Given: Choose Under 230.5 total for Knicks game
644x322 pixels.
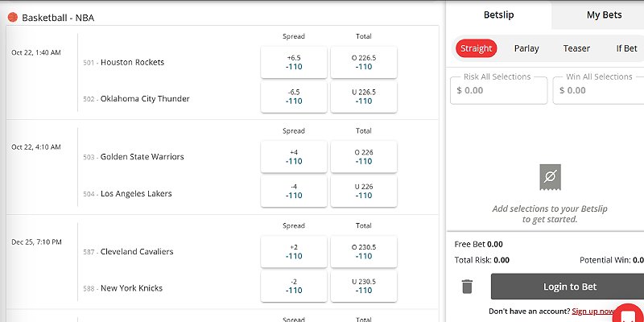Looking at the screenshot, I should (364, 286).
